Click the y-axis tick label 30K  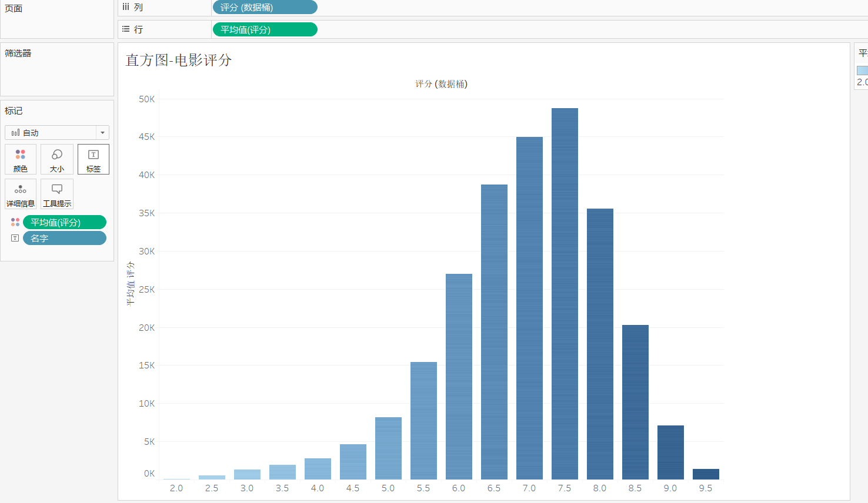pos(147,251)
